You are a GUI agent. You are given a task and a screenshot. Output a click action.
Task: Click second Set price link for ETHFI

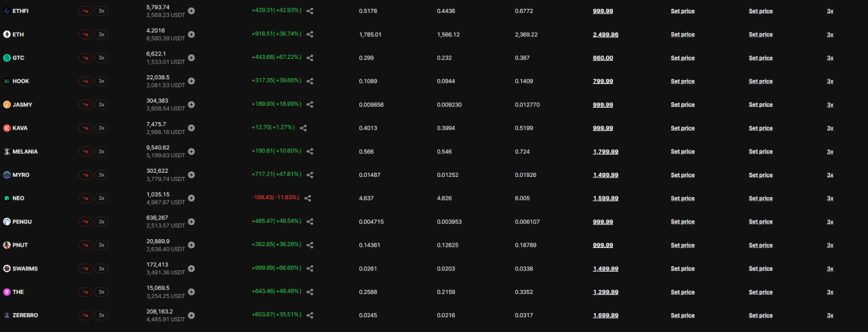click(x=761, y=11)
